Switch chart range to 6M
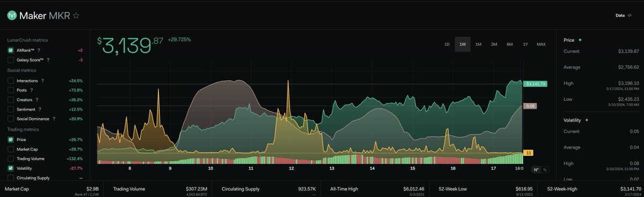This screenshot has width=644, height=197. [x=510, y=44]
